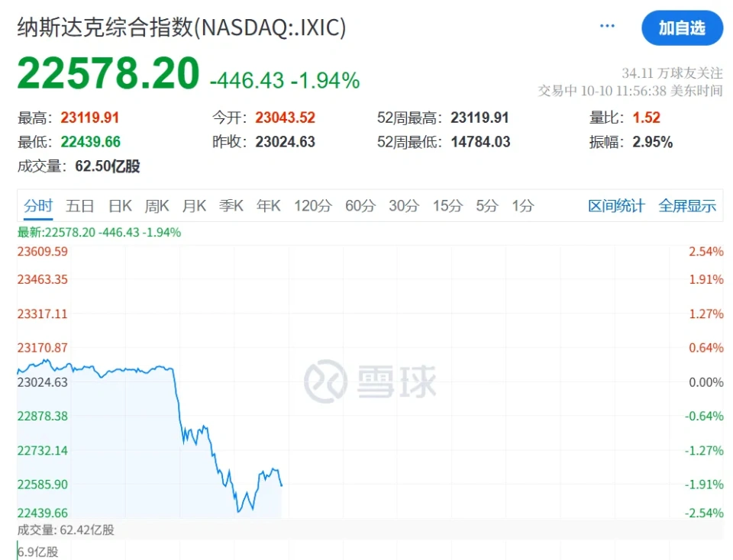Click the latest point on price line
This screenshot has width=733, height=560.
[x=282, y=485]
